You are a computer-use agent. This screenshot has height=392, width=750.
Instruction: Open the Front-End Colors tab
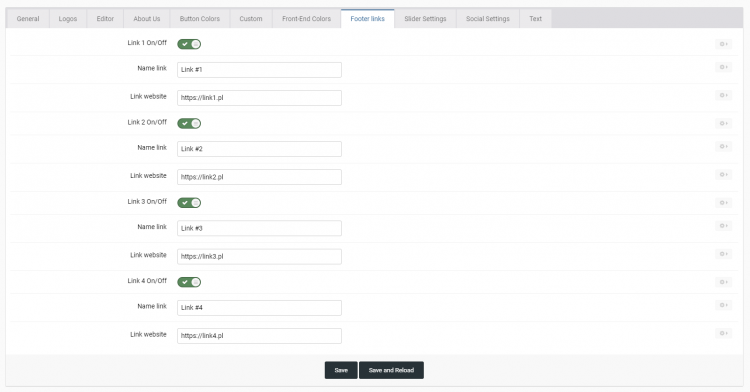tap(307, 19)
